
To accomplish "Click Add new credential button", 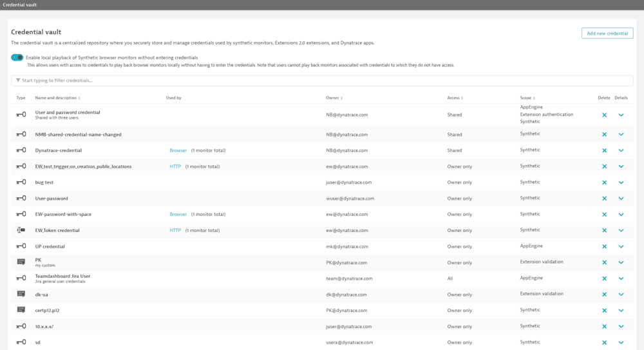I will (607, 34).
